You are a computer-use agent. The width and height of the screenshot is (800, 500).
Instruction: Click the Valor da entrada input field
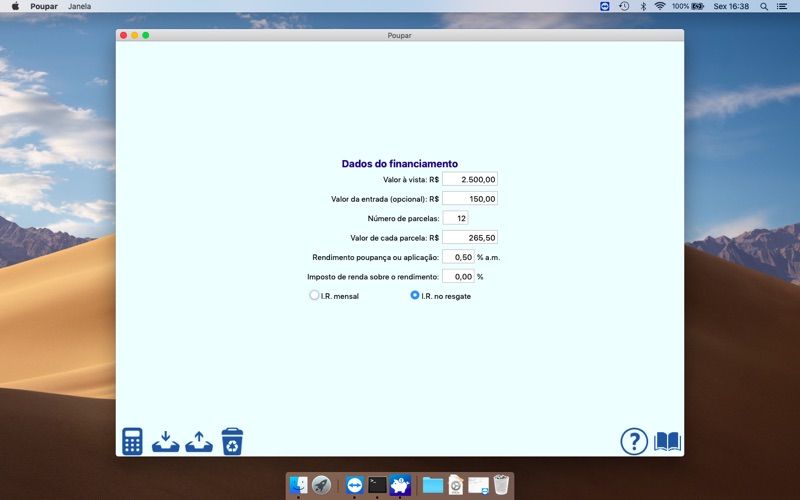pos(470,198)
